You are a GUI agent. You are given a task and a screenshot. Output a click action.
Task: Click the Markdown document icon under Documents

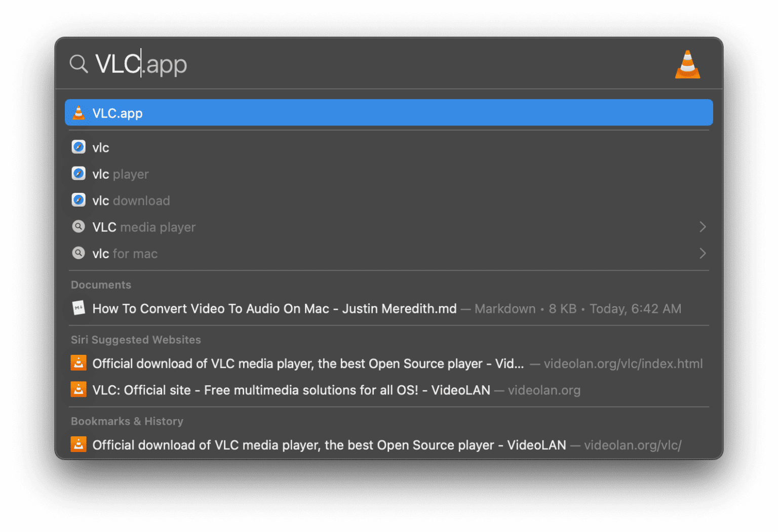(79, 308)
